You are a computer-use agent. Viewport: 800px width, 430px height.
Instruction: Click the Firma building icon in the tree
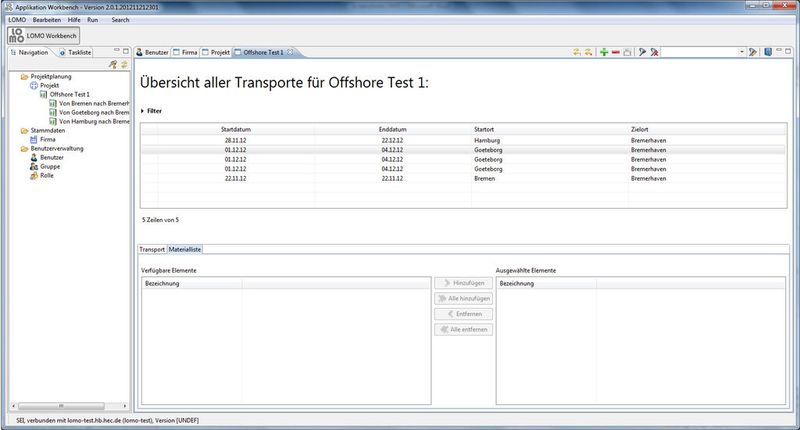34,139
